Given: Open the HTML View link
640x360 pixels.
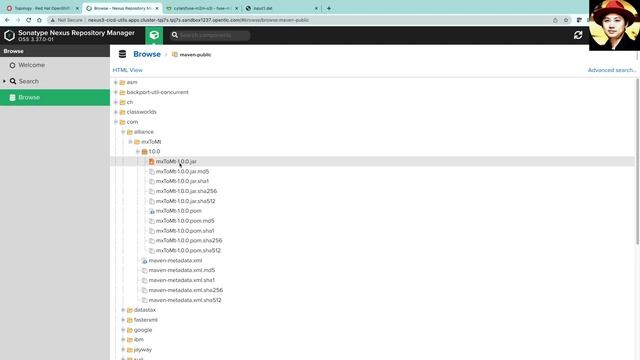Looking at the screenshot, I should pyautogui.click(x=128, y=70).
